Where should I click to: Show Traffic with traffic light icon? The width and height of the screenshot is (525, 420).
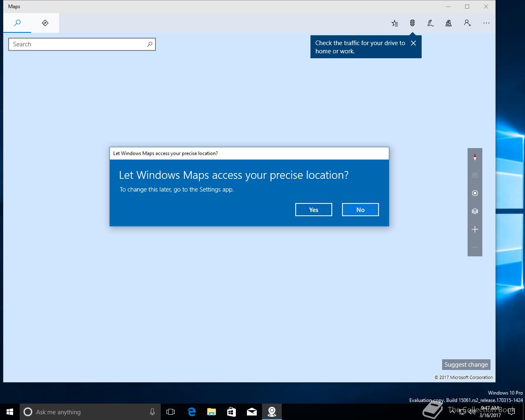click(x=412, y=23)
